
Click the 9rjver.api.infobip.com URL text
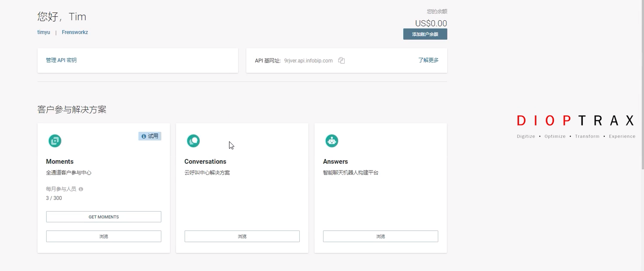point(308,61)
